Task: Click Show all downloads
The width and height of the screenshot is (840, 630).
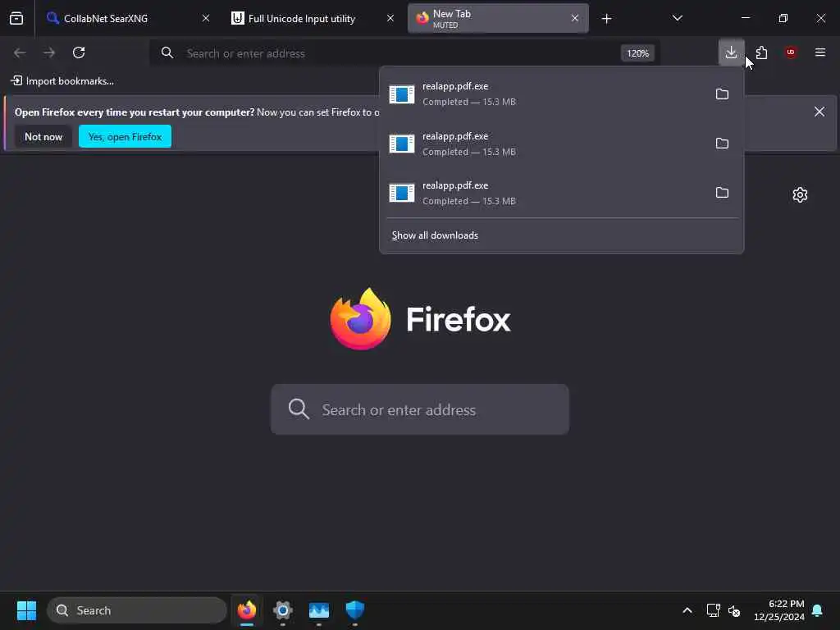Action: [x=435, y=235]
